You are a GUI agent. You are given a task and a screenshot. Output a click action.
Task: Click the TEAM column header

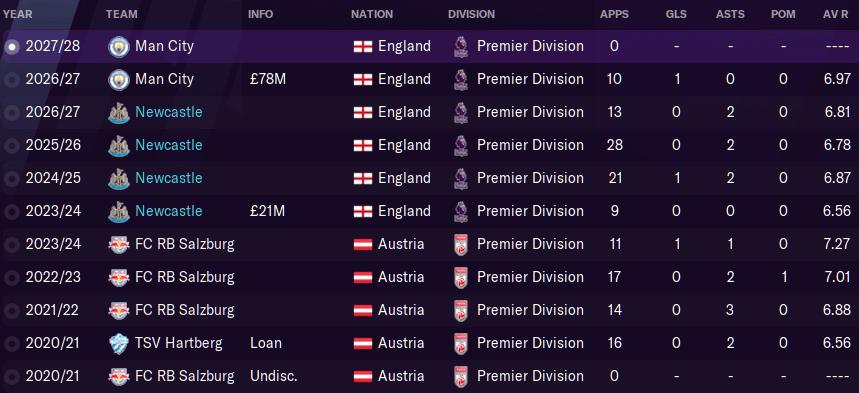coord(122,14)
